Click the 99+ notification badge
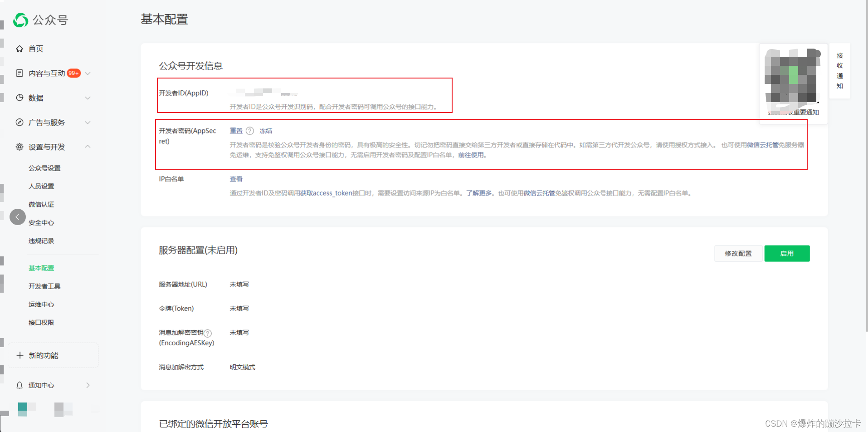868x432 pixels. tap(73, 73)
